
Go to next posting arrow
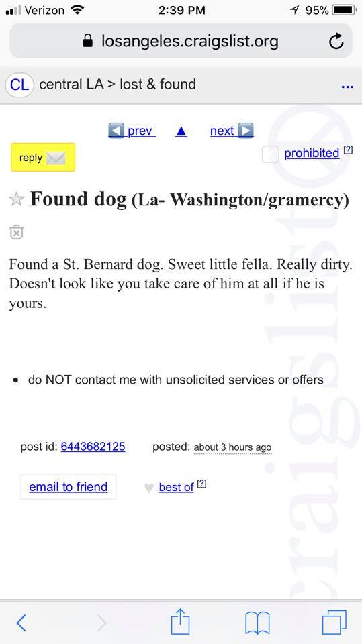pos(232,131)
